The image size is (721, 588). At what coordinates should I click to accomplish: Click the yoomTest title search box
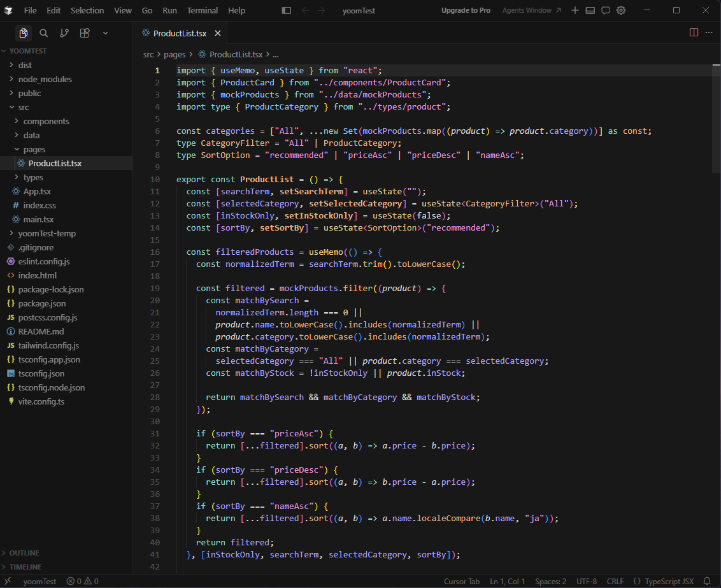point(359,11)
